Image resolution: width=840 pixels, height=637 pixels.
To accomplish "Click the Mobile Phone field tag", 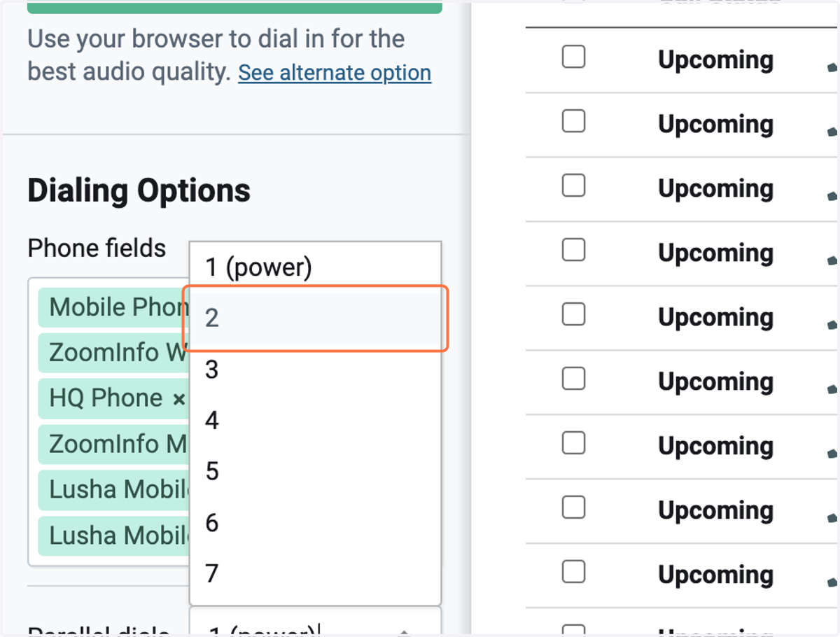I will point(113,307).
